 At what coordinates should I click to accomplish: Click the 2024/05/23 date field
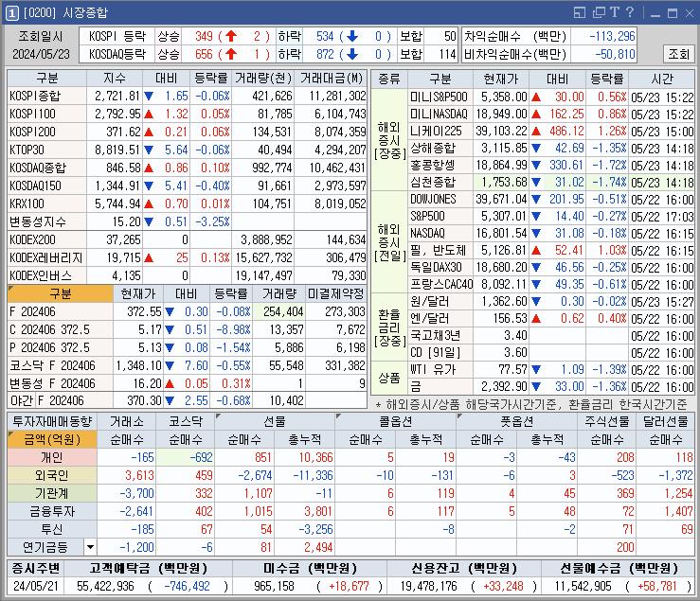tap(41, 54)
